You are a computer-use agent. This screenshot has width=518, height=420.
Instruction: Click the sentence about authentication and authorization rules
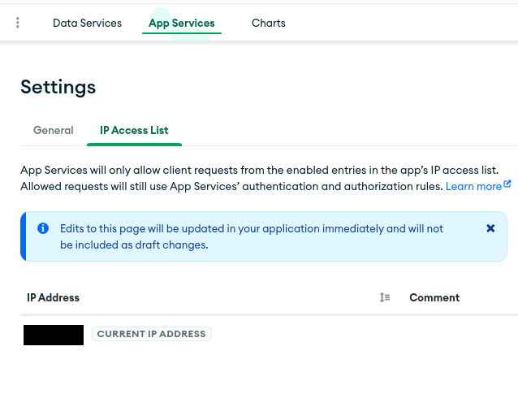[x=231, y=186]
